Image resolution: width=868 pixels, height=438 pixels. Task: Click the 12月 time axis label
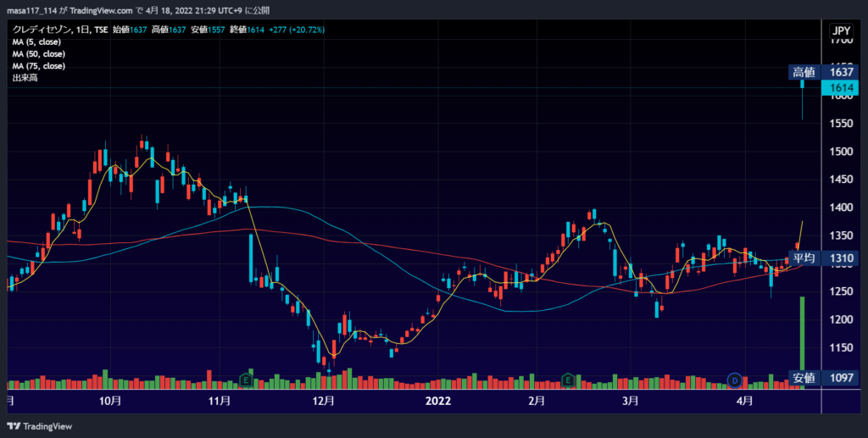(323, 401)
